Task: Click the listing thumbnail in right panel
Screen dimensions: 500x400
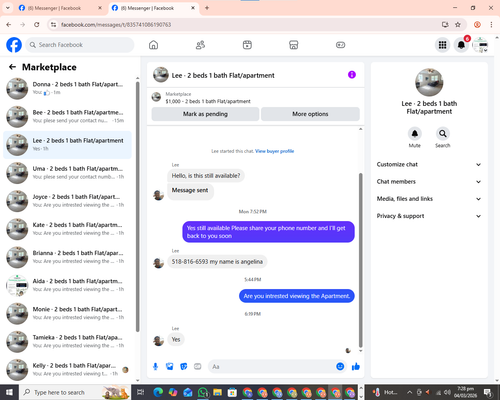Action: click(x=429, y=82)
